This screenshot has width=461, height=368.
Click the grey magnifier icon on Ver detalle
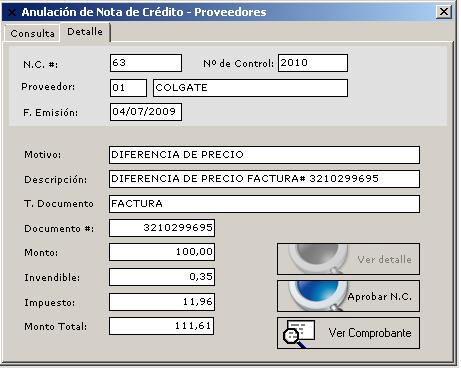[316, 259]
